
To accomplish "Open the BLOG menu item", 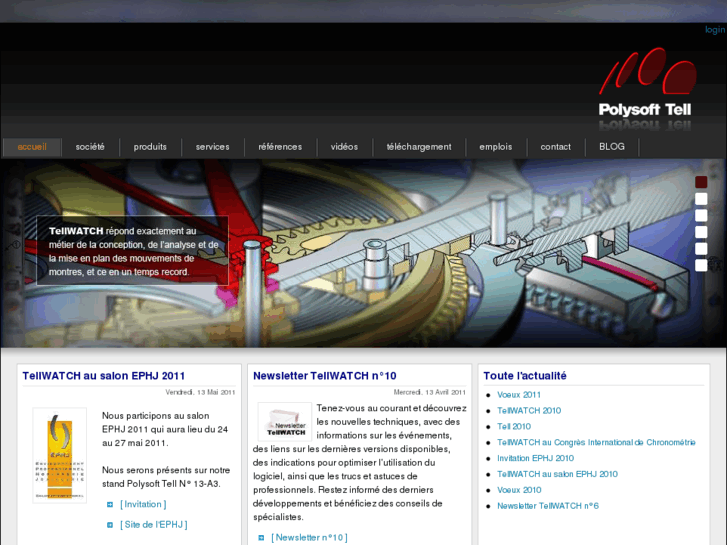I will pyautogui.click(x=612, y=147).
